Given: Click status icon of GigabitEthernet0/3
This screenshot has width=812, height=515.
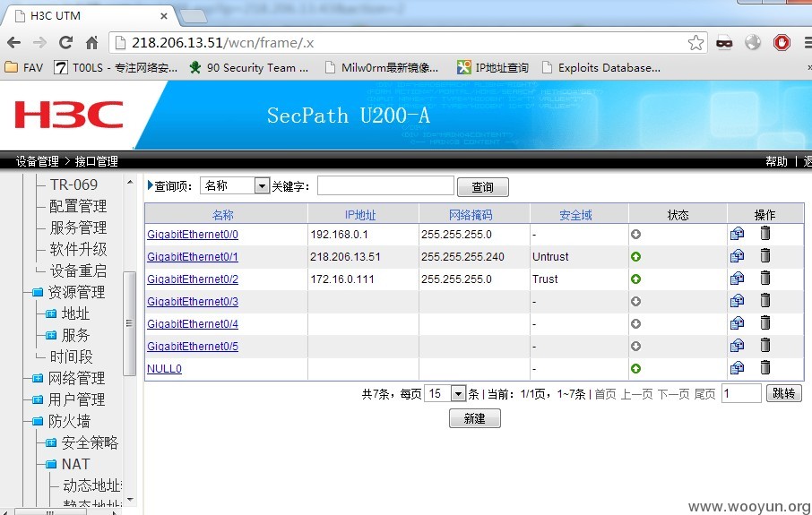Looking at the screenshot, I should pyautogui.click(x=636, y=301).
